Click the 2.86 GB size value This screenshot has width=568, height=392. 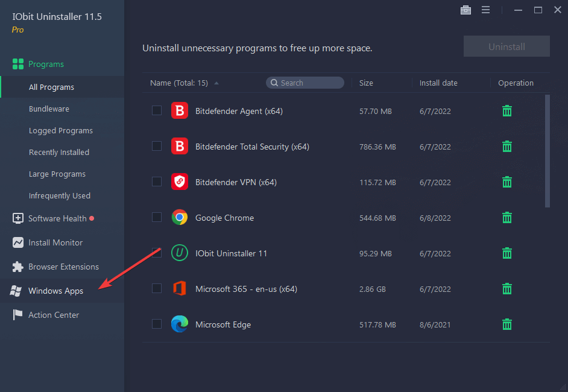[373, 289]
